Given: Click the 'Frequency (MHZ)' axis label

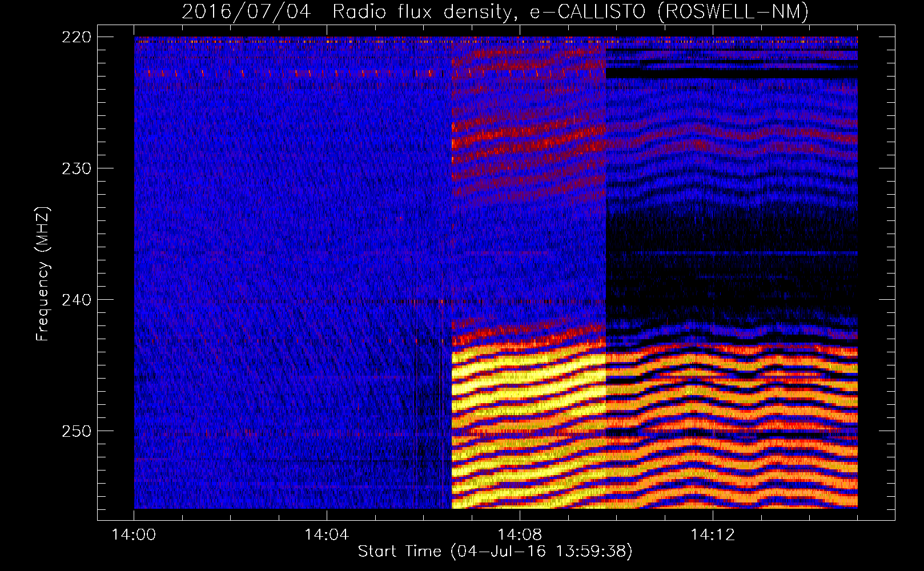Looking at the screenshot, I should click(43, 274).
